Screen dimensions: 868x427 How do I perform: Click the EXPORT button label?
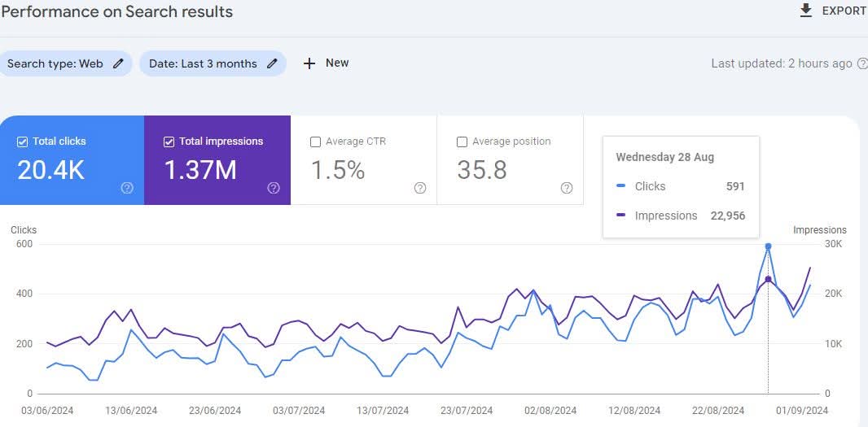(844, 11)
